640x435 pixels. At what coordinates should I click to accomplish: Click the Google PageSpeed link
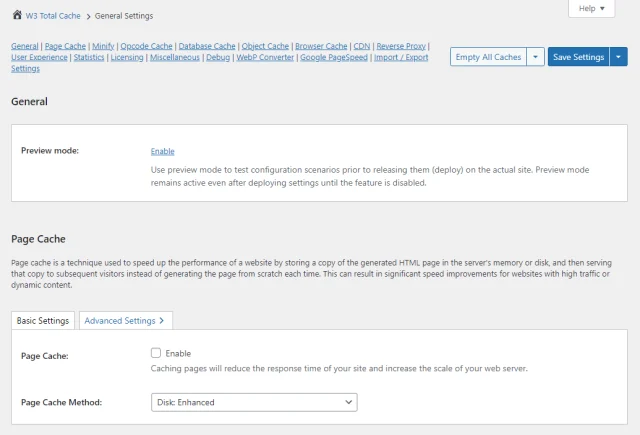pyautogui.click(x=334, y=58)
